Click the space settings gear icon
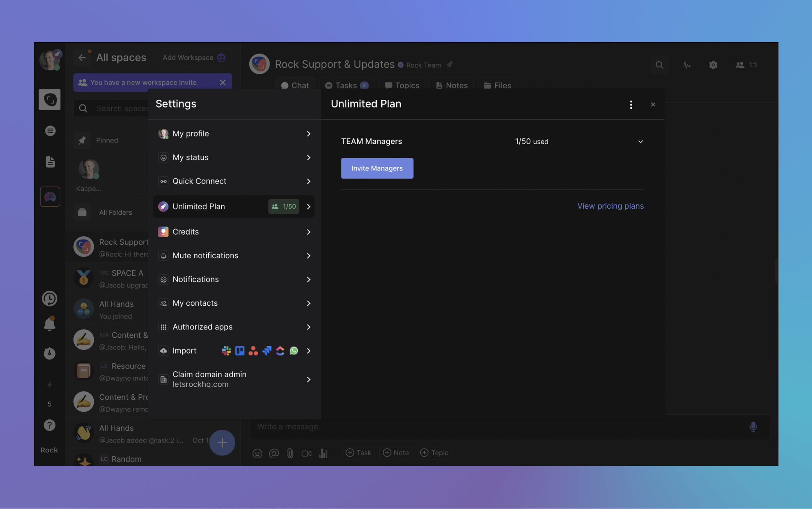Screen dimensions: 812x509 click(x=713, y=65)
